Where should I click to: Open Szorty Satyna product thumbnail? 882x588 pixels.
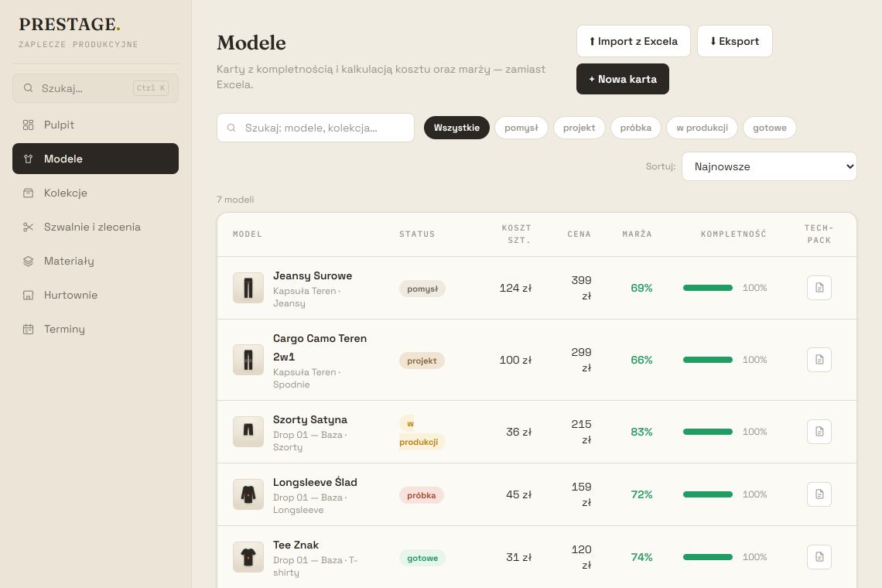pos(248,432)
